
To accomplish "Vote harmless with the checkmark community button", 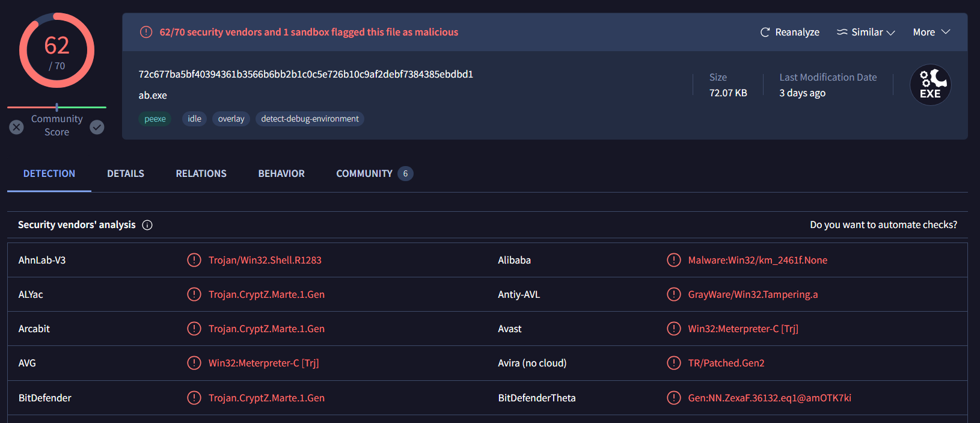I will coord(97,127).
